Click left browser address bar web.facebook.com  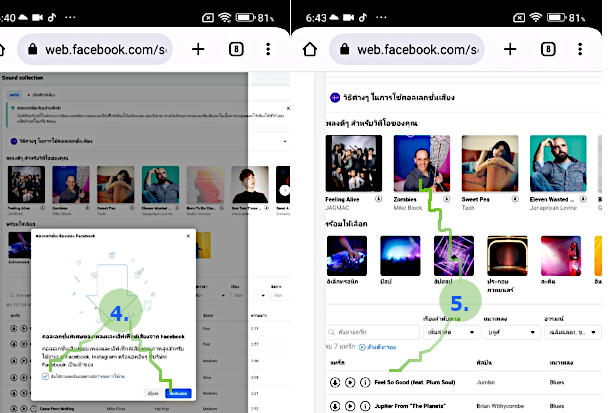click(x=95, y=49)
